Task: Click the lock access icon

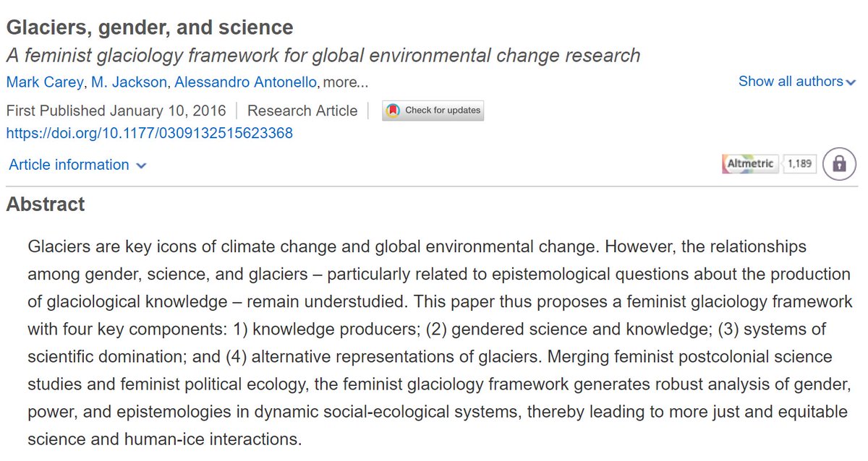Action: pyautogui.click(x=839, y=164)
